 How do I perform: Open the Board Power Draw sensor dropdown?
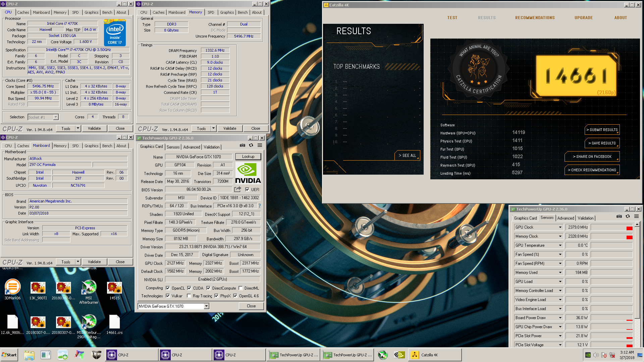pos(560,318)
